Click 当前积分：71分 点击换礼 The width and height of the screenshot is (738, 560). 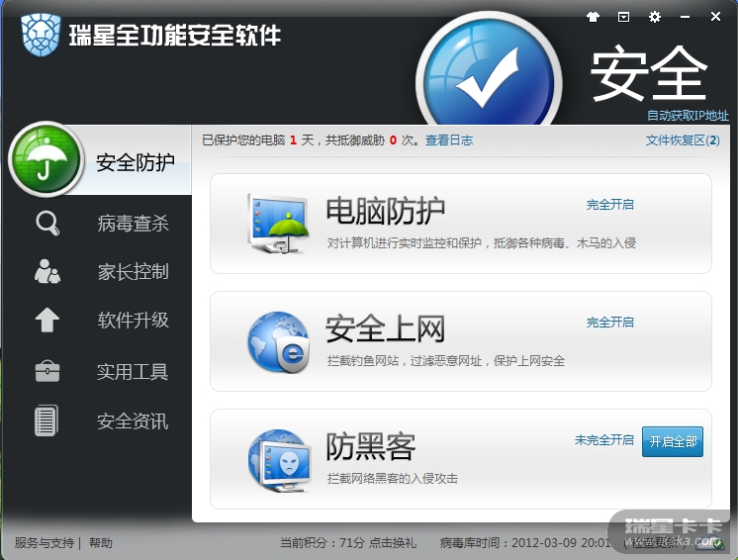coord(348,543)
